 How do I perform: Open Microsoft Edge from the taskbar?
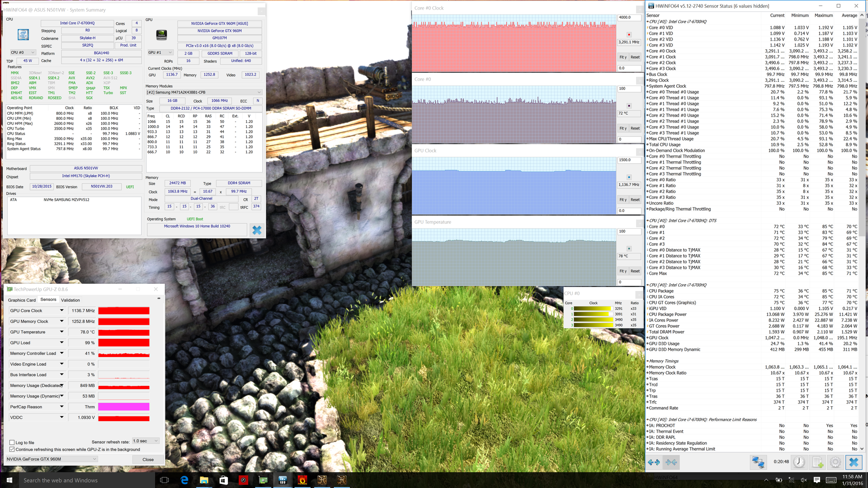(184, 480)
